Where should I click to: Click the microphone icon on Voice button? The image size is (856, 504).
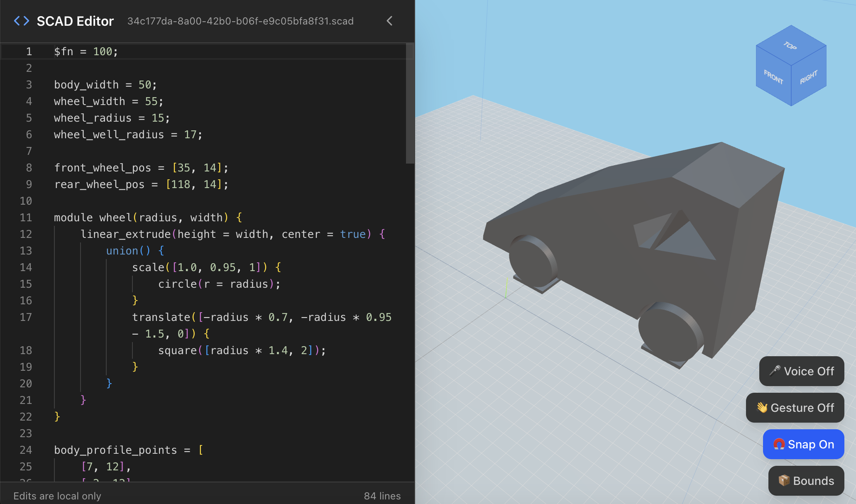point(775,371)
